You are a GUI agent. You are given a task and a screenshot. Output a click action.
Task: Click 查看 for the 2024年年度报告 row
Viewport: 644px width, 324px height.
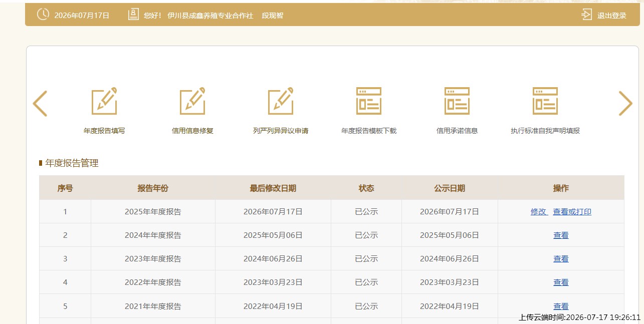pyautogui.click(x=561, y=235)
